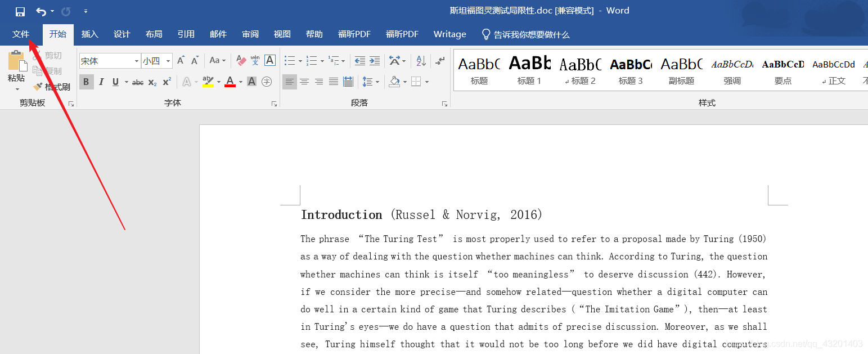Click the 格式刷 (Format Painter) button
Screen dimensions: 868x354
[x=52, y=87]
